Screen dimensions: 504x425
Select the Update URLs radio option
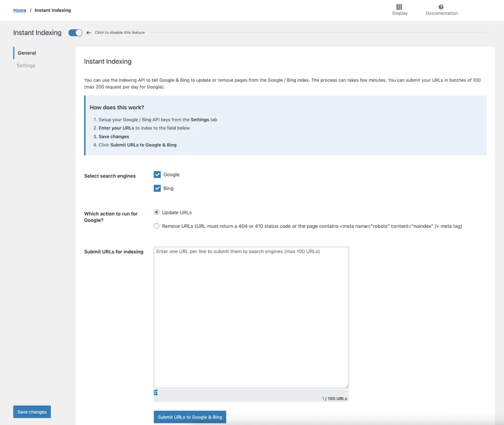pyautogui.click(x=157, y=212)
